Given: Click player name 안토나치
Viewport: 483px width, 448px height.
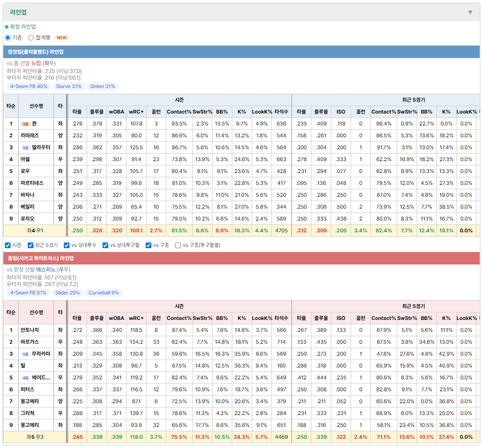Looking at the screenshot, I should click(30, 330).
